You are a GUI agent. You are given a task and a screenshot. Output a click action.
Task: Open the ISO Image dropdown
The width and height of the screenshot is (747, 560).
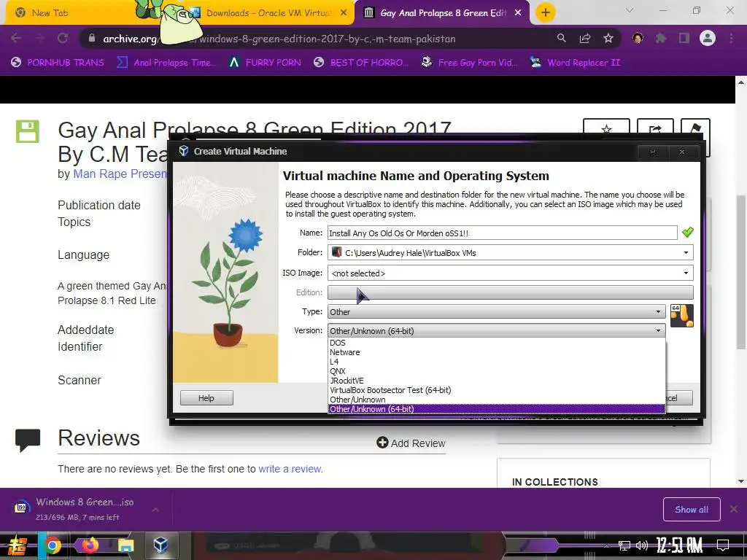coord(686,273)
